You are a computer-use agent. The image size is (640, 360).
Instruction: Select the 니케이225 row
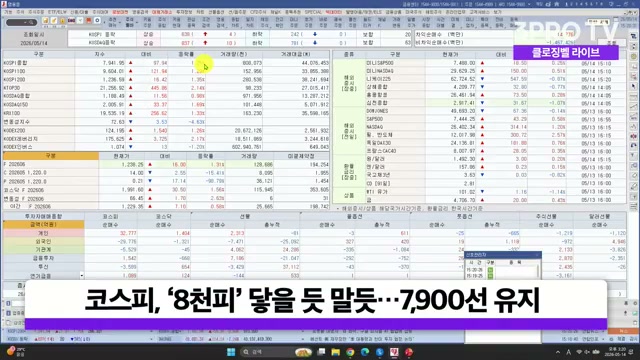(x=496, y=79)
